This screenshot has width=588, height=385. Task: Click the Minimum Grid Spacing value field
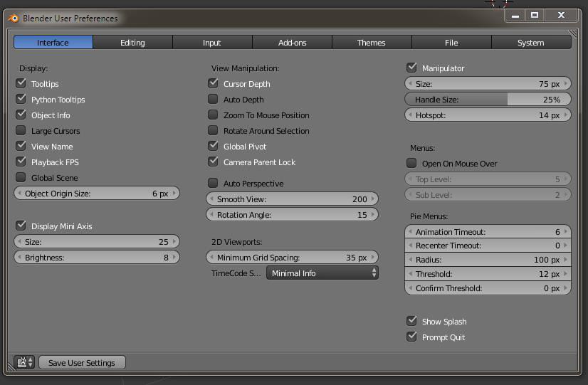[x=292, y=258]
